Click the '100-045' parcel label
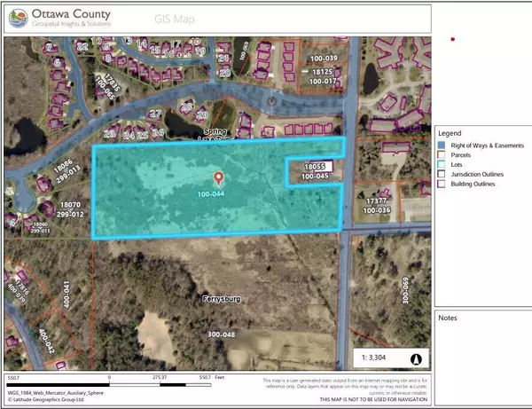Viewport: 532px width, 409px height. pos(315,177)
